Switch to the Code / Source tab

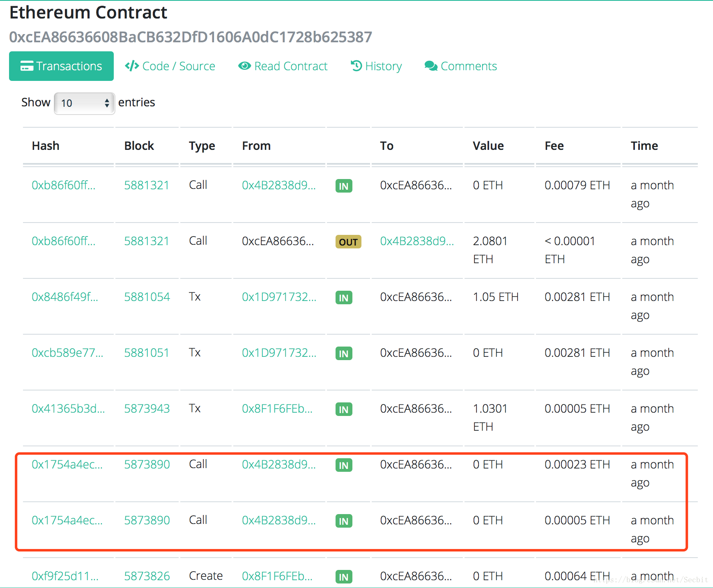coord(170,66)
